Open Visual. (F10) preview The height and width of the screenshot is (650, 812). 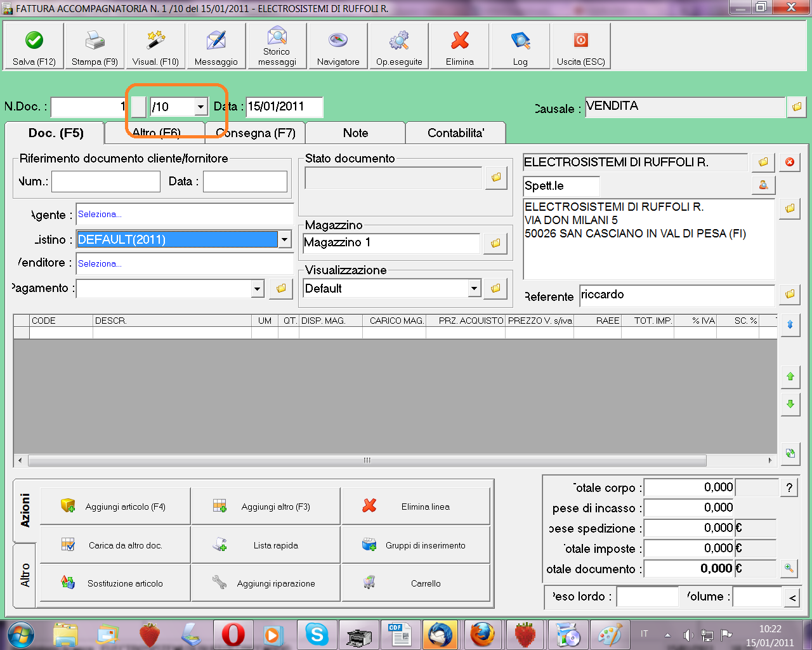pos(155,46)
